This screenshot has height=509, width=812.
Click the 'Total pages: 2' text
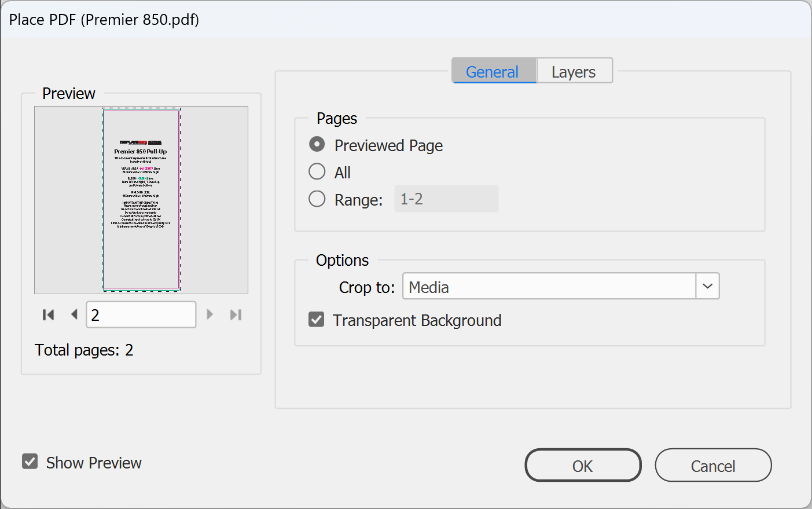[84, 350]
